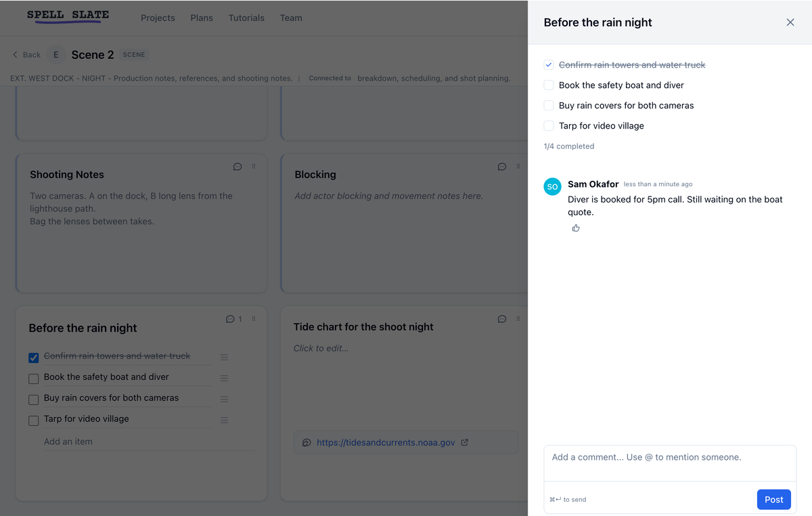
Task: Check Buy rain covers in the side panel
Action: pos(549,106)
